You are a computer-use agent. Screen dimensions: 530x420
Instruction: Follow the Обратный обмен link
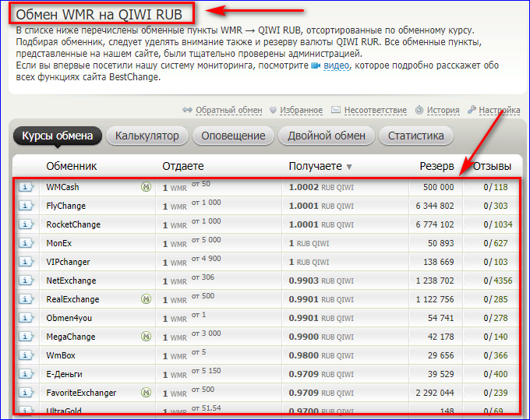pyautogui.click(x=229, y=110)
